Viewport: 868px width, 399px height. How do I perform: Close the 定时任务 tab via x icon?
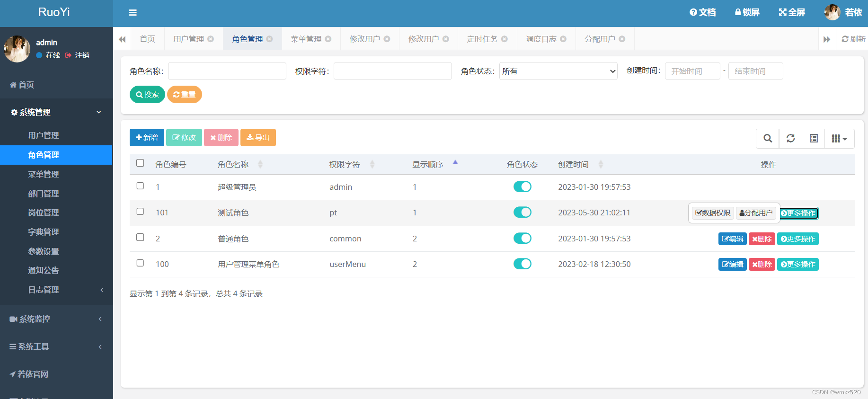coord(505,39)
